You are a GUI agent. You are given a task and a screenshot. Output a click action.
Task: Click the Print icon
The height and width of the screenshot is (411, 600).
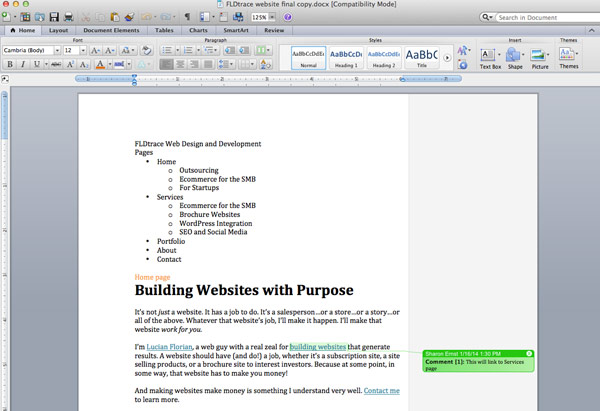[x=68, y=17]
